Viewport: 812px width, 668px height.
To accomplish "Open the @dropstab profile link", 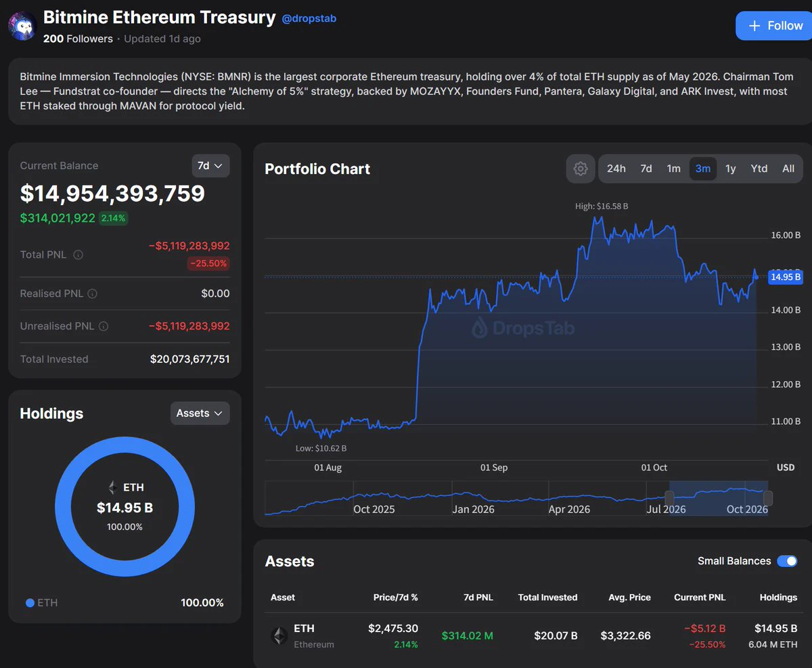I will coord(309,18).
